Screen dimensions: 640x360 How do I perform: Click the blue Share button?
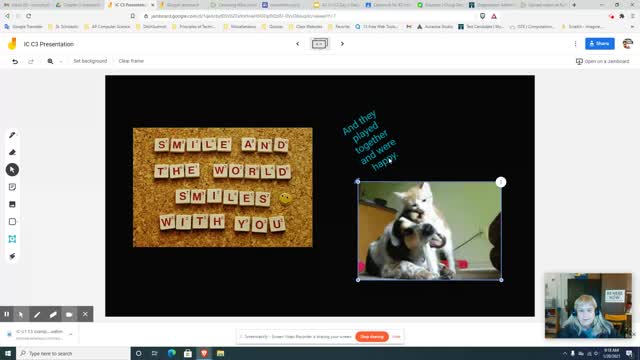click(x=600, y=44)
